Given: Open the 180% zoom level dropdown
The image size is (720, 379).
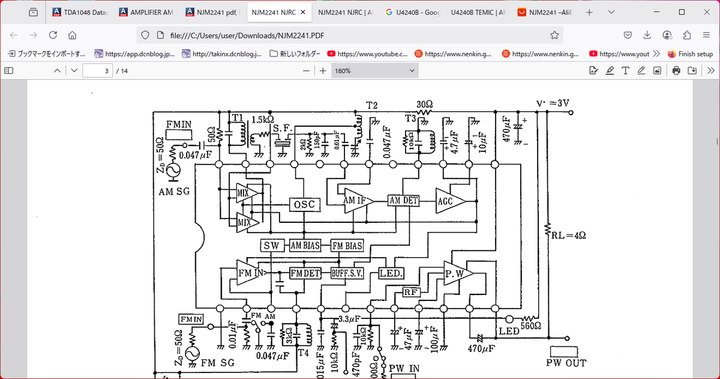Looking at the screenshot, I should (x=375, y=71).
